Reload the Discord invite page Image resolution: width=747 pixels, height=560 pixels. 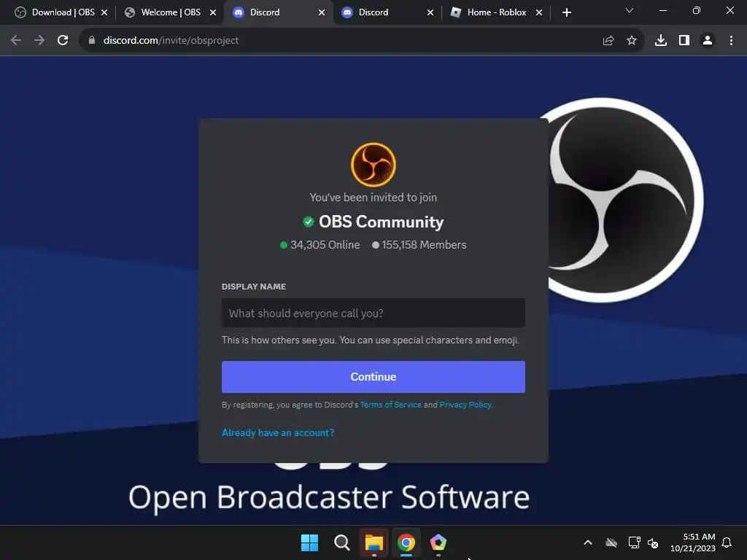pyautogui.click(x=63, y=41)
